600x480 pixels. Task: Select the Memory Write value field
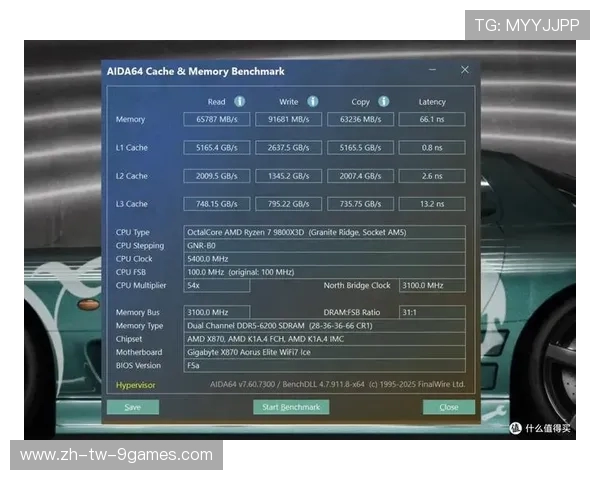288,120
